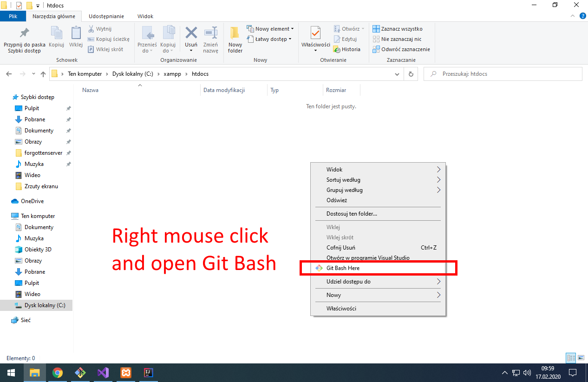The width and height of the screenshot is (588, 382).
Task: Navigate to xampp via the breadcrumb
Action: click(x=172, y=73)
